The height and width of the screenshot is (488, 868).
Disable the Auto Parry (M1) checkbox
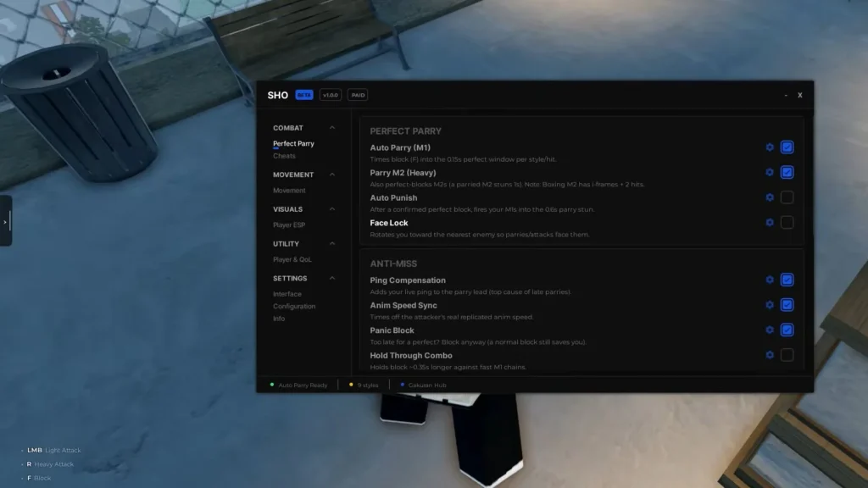(x=787, y=147)
